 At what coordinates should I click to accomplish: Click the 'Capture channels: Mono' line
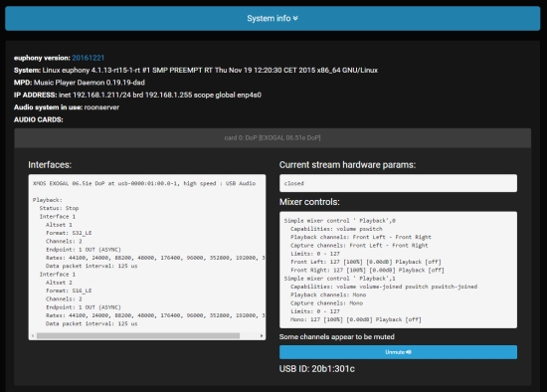click(x=326, y=303)
